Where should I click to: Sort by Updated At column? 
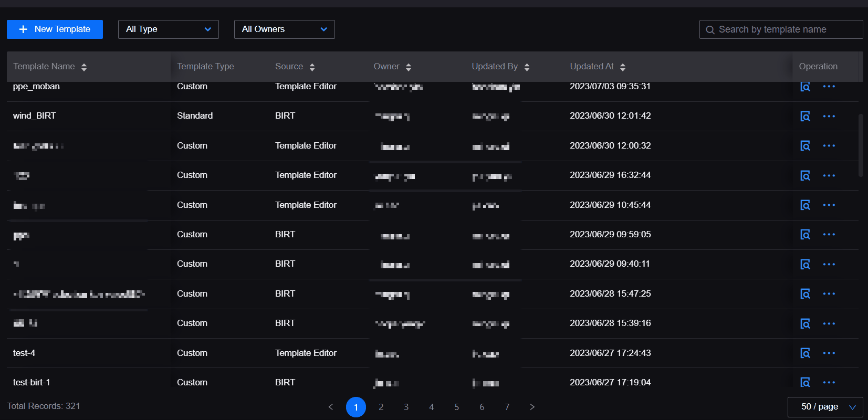click(x=623, y=67)
